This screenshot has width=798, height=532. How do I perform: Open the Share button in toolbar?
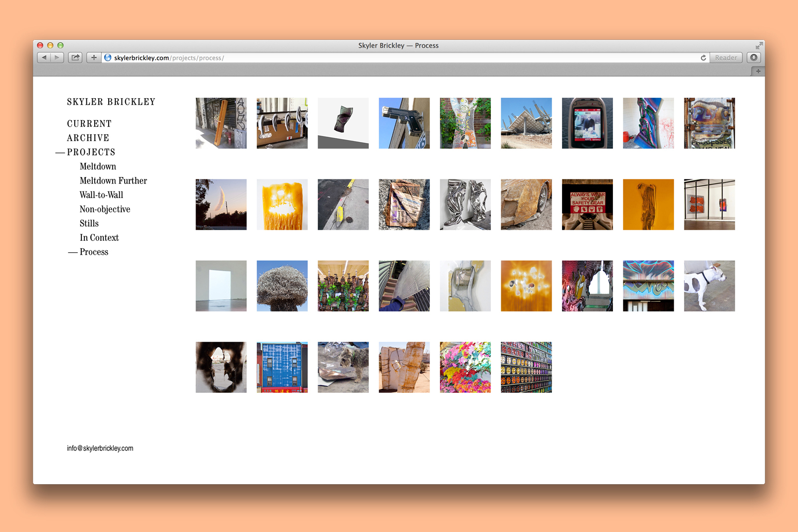[75, 58]
